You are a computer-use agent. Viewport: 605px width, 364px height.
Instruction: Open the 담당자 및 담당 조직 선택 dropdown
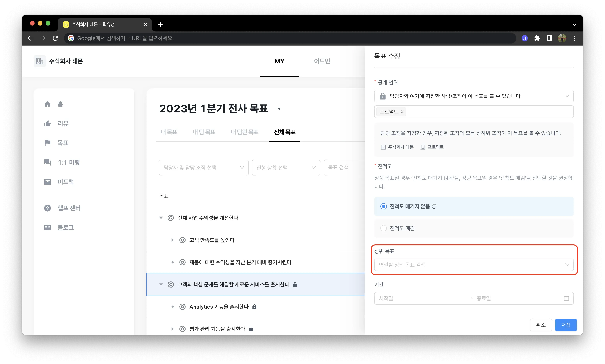204,168
